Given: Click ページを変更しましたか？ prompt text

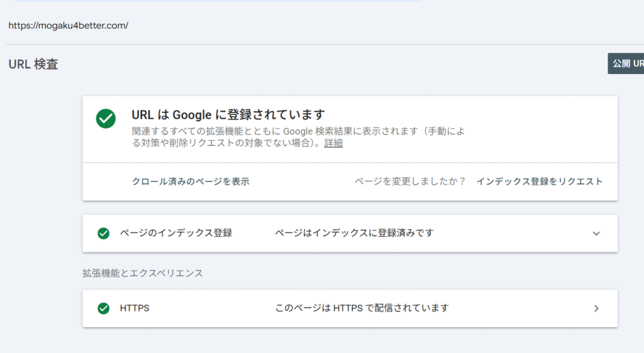Looking at the screenshot, I should coord(410,182).
